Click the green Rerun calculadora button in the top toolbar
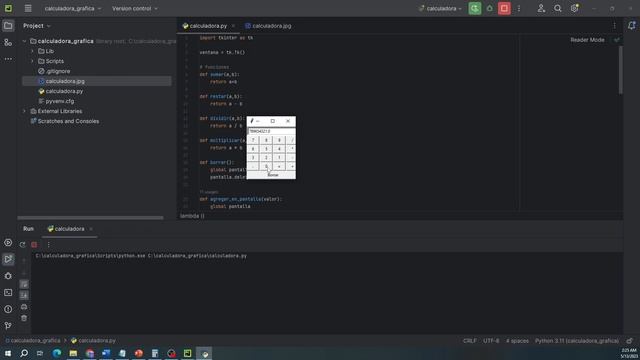The height and width of the screenshot is (360, 640). [475, 8]
